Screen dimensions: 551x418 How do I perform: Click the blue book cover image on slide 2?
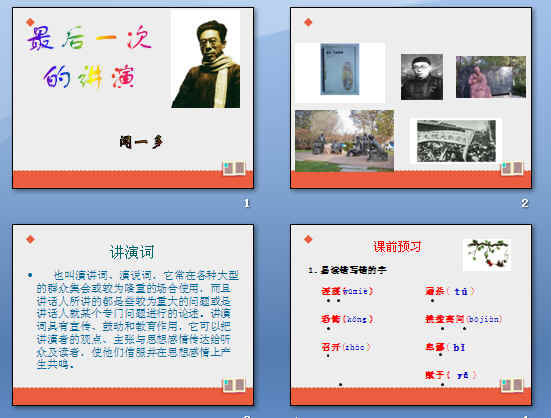pyautogui.click(x=340, y=69)
